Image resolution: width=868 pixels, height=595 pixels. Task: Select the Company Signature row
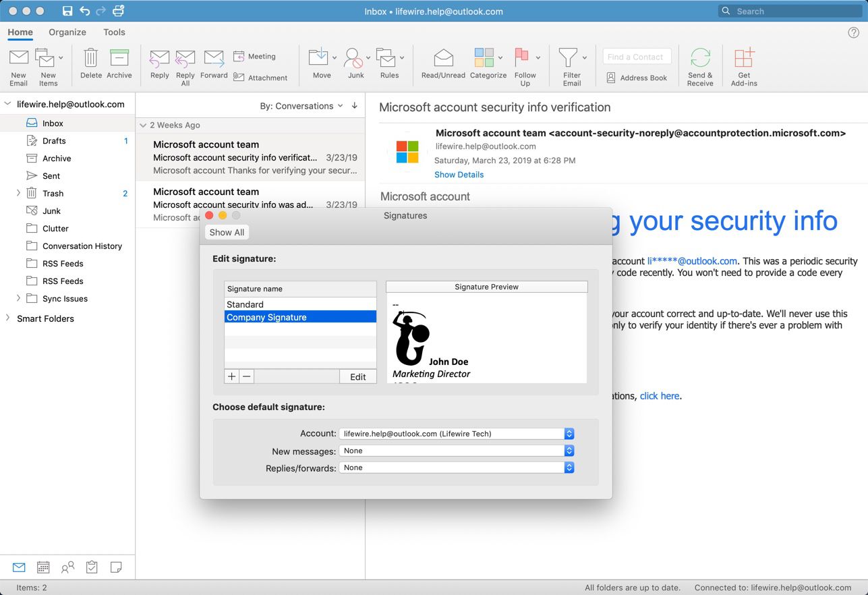300,317
